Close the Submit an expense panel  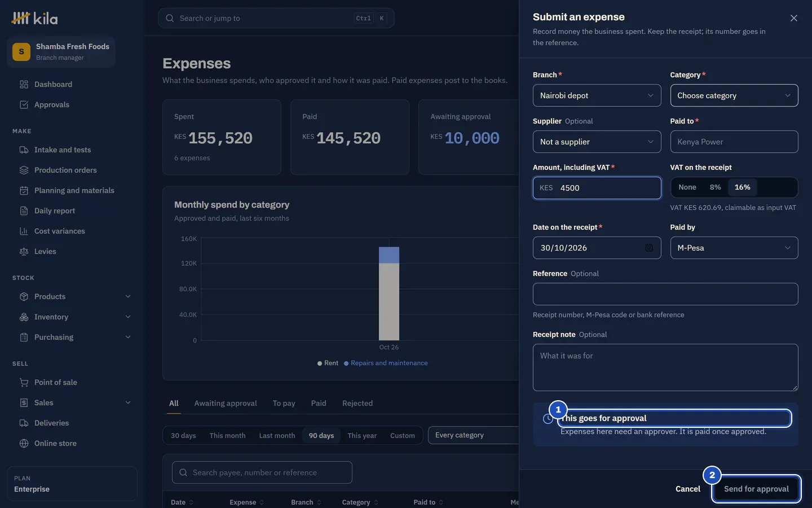pyautogui.click(x=793, y=18)
